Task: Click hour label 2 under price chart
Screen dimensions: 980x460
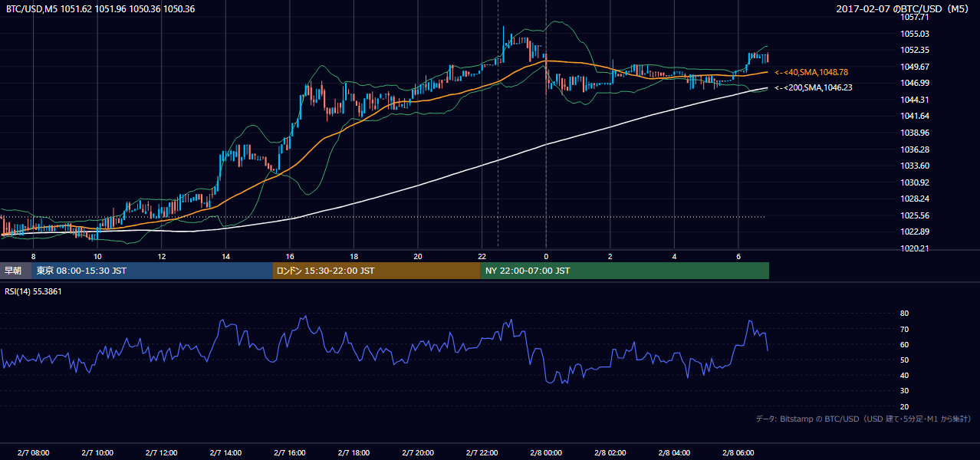Action: (610, 256)
